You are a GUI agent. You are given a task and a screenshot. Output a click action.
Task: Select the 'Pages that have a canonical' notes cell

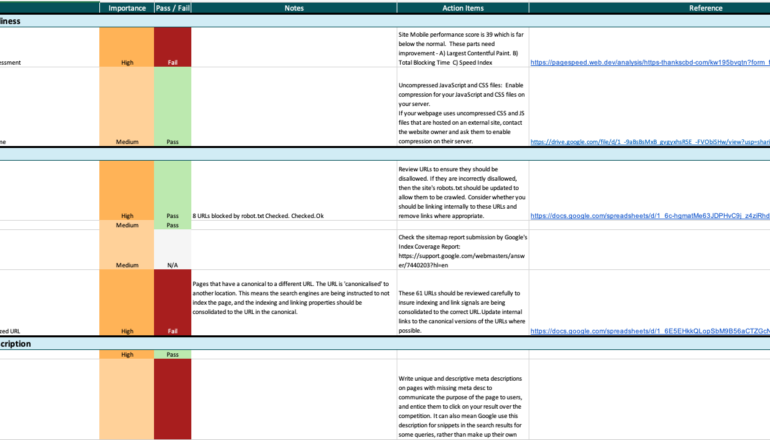click(294, 303)
